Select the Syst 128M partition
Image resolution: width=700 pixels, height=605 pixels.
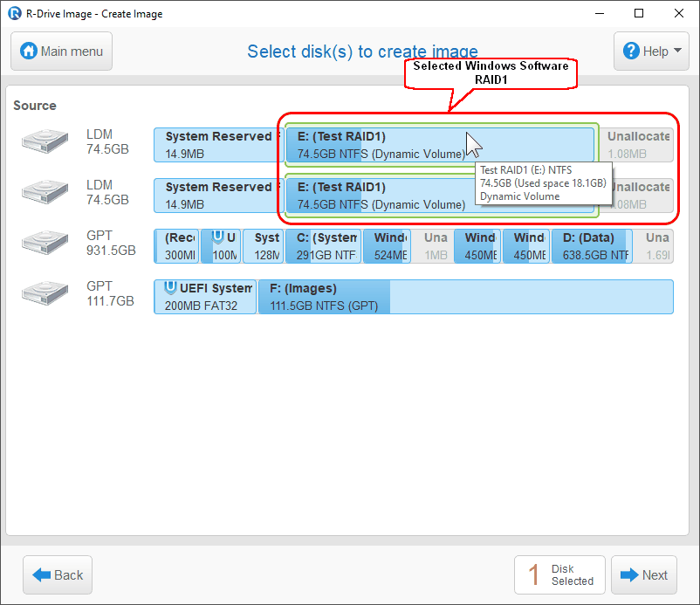pyautogui.click(x=264, y=246)
